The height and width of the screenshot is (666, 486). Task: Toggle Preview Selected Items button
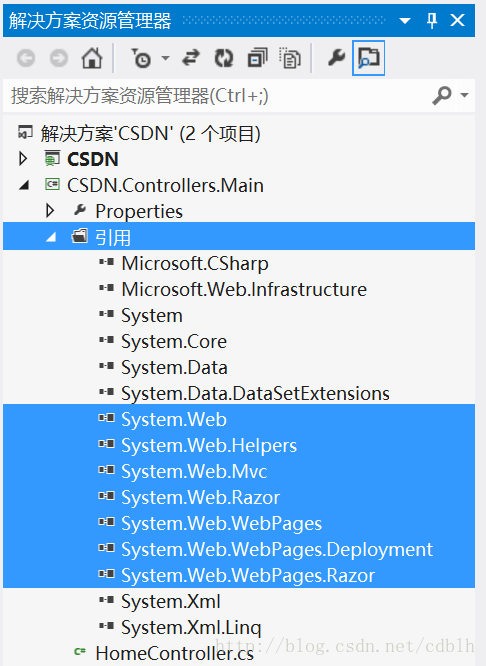point(368,58)
